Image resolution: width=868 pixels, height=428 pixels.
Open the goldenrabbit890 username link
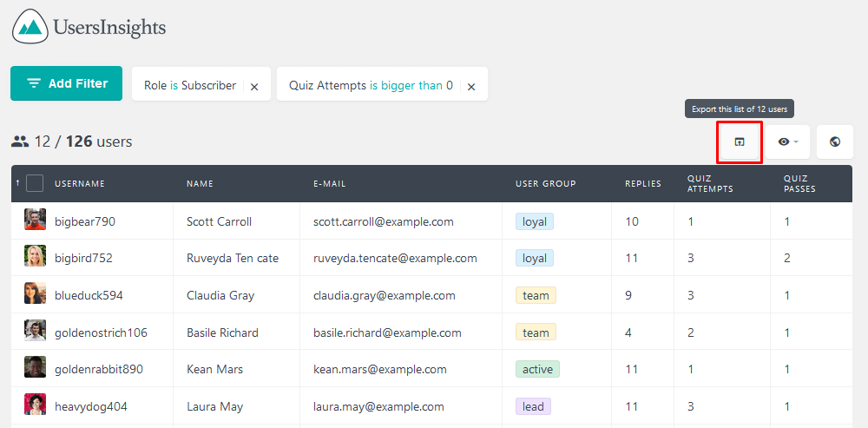(99, 369)
